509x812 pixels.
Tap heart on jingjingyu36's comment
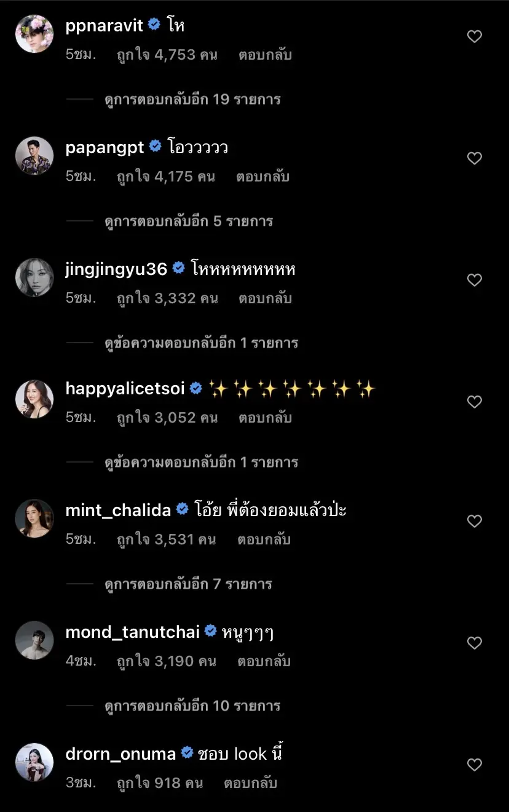point(474,281)
